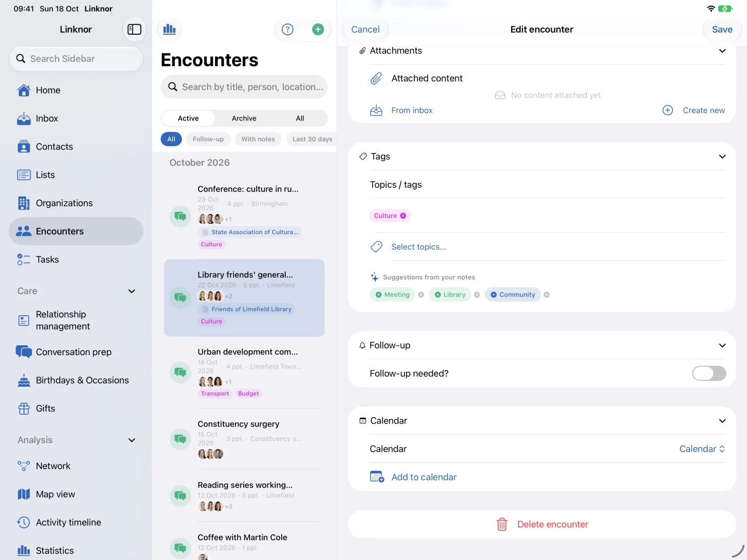Open Map view
Screen dimensions: 747x560
click(x=76, y=494)
